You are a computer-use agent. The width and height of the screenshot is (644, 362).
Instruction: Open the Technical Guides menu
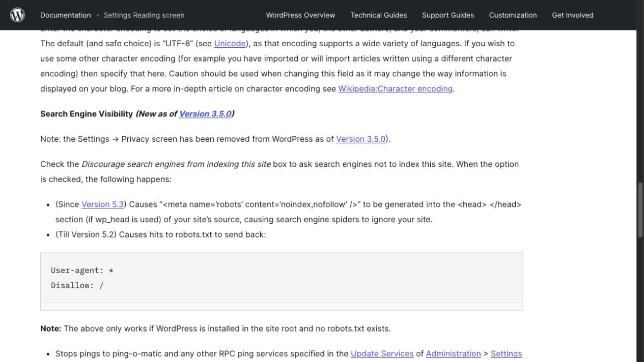379,15
